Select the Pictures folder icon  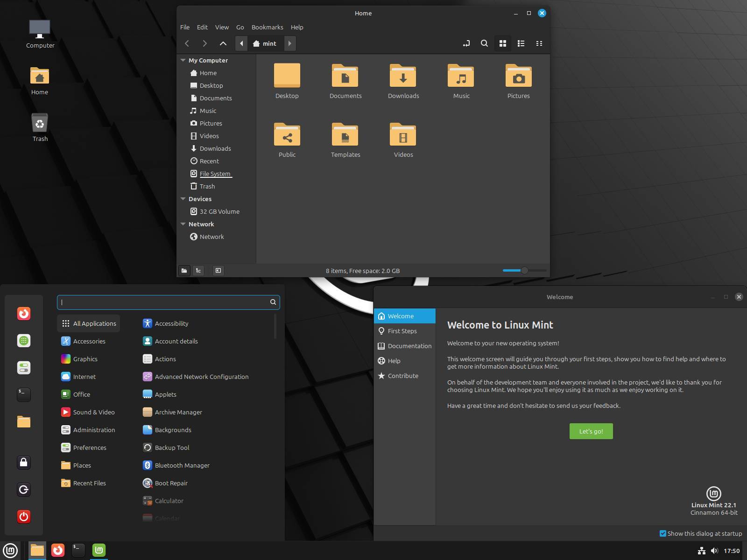(x=519, y=76)
